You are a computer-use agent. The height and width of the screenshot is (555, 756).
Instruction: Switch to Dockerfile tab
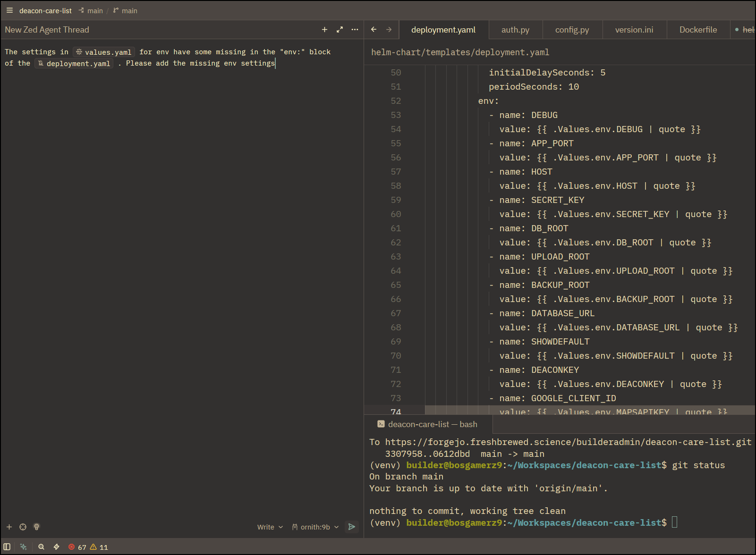point(698,30)
